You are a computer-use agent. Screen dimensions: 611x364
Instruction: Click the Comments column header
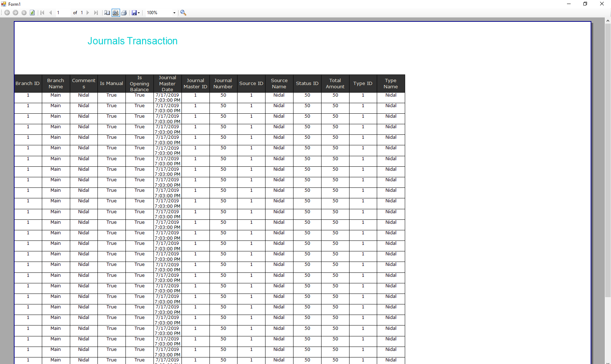coord(84,84)
